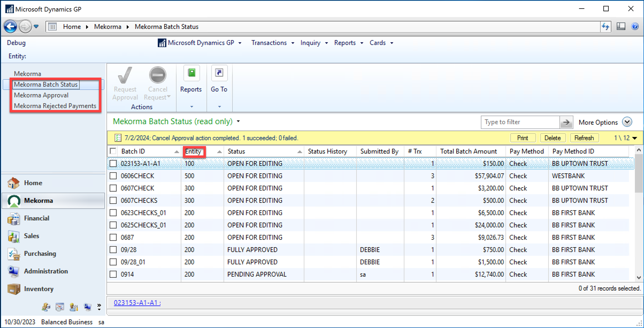The image size is (644, 328).
Task: Expand the Go To group arrow
Action: [x=219, y=107]
